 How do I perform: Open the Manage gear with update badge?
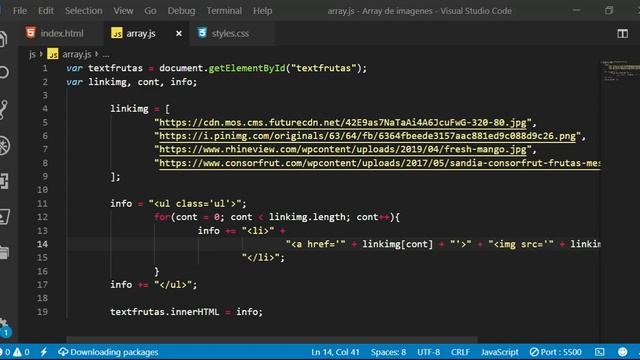[x=5, y=328]
